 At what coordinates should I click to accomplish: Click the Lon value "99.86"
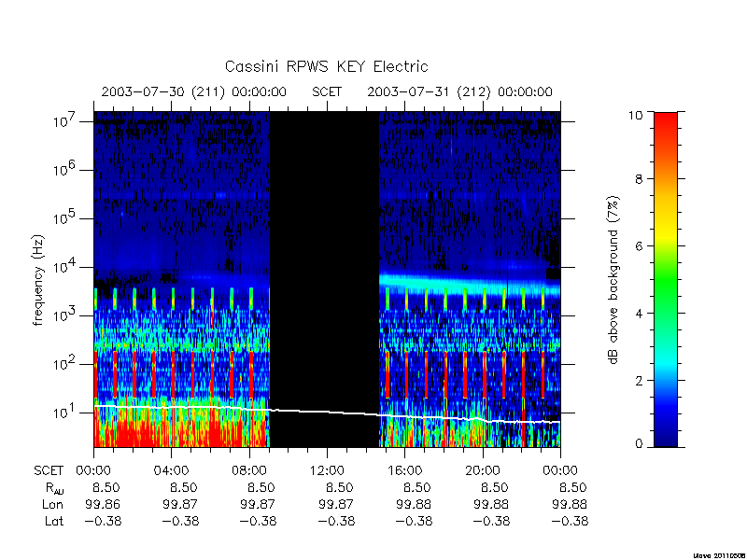pyautogui.click(x=103, y=504)
